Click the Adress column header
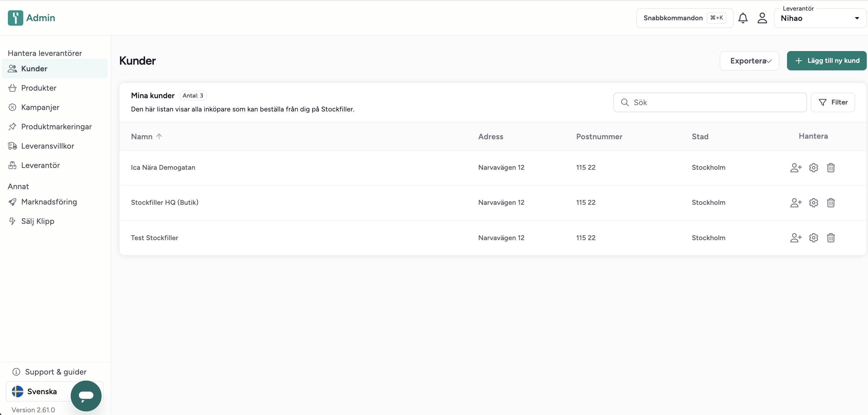The width and height of the screenshot is (868, 415). click(491, 137)
